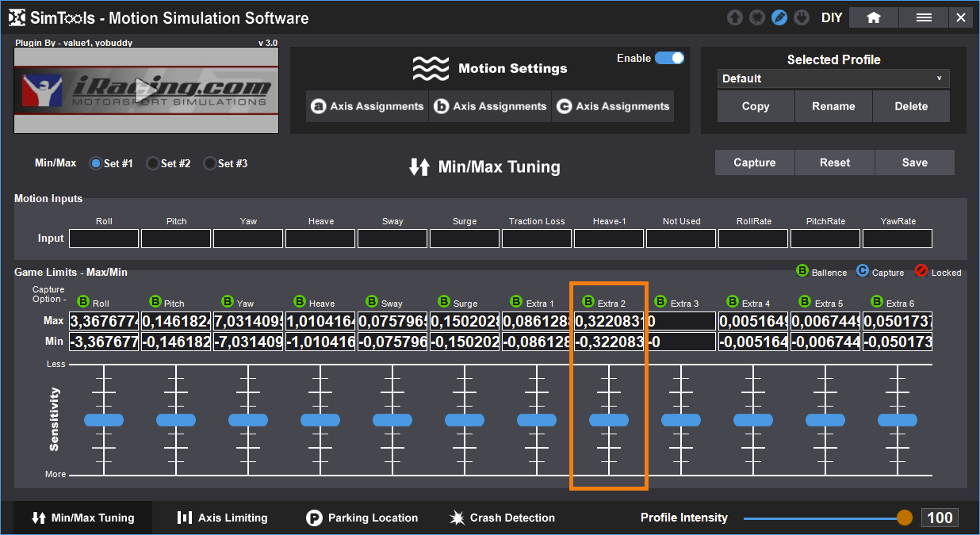Switch to the Min/Max Tuning bottom tab
This screenshot has height=535, width=980.
tap(82, 518)
